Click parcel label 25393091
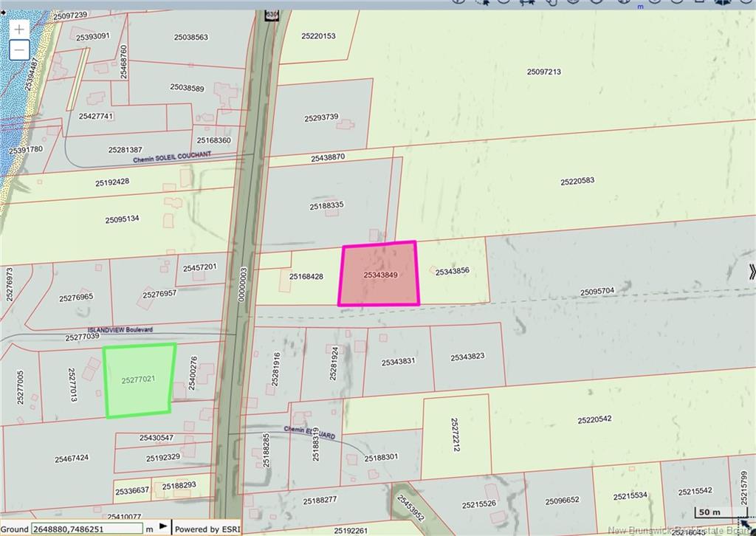The height and width of the screenshot is (536, 756). (x=92, y=37)
